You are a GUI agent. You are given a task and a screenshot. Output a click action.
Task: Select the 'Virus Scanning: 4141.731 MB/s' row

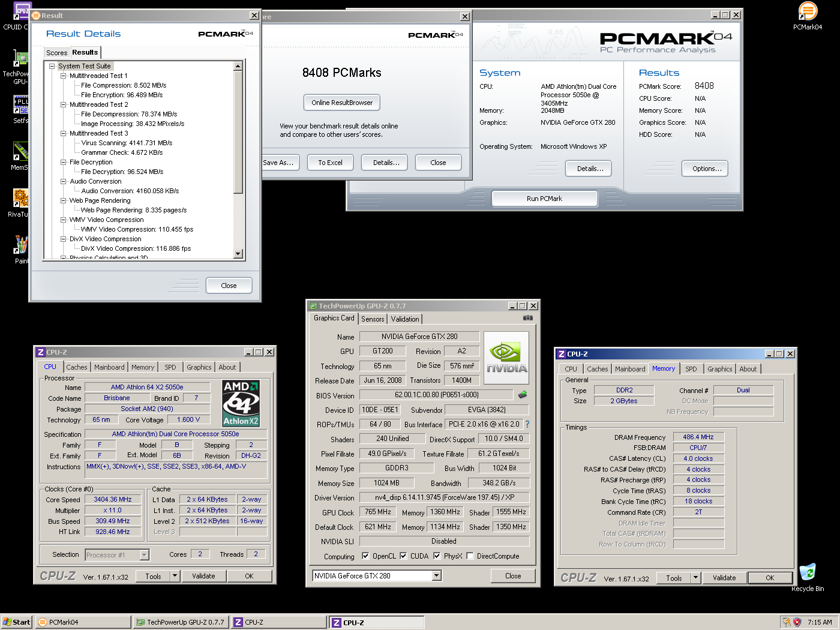pos(127,143)
